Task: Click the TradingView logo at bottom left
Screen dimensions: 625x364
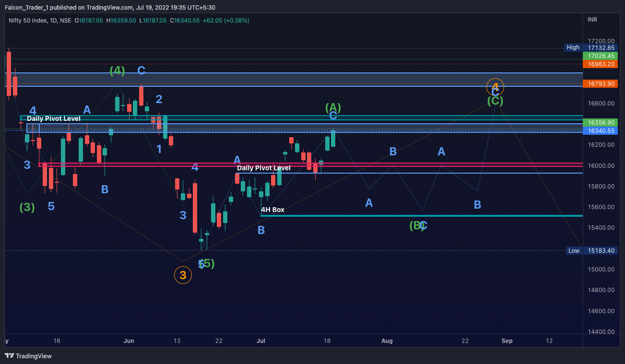Action: click(x=28, y=356)
